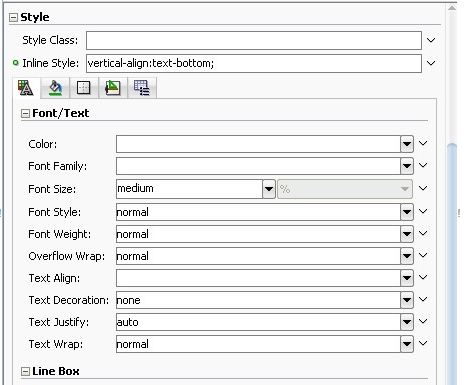Click the Text Align property menu chevron

click(x=423, y=277)
